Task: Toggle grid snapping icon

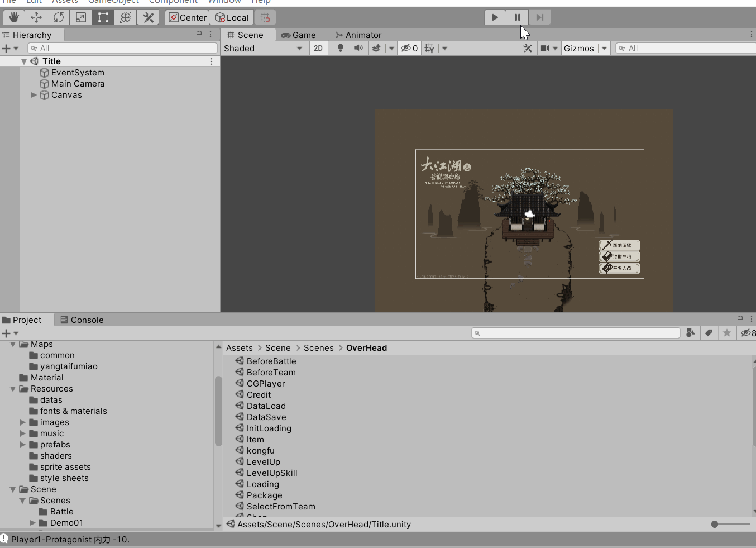Action: coord(265,17)
